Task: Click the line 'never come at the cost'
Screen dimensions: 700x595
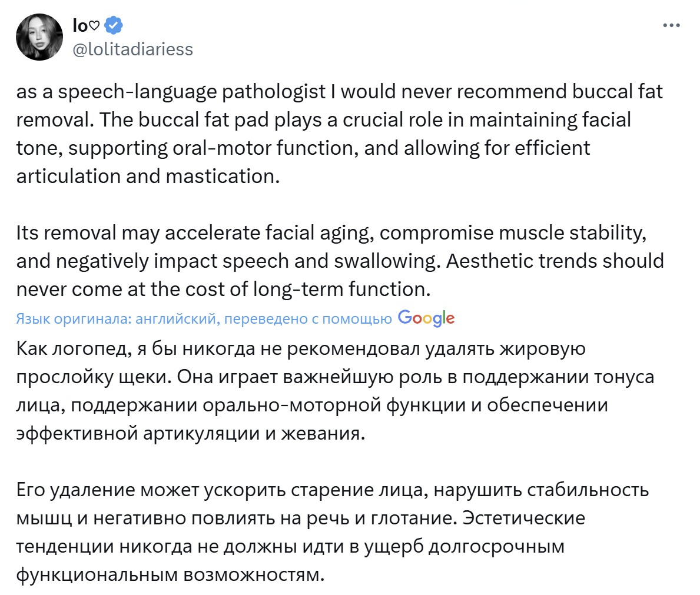Action: pyautogui.click(x=223, y=289)
